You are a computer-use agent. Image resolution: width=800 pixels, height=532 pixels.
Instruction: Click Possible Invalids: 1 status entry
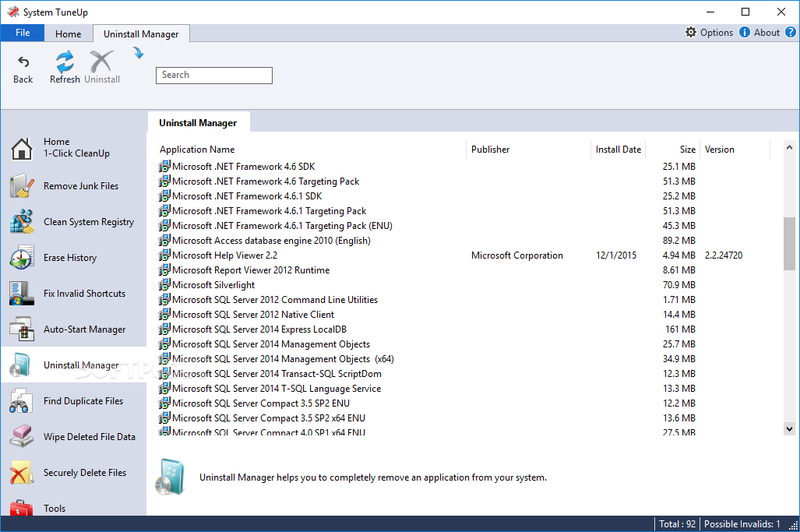pos(742,524)
